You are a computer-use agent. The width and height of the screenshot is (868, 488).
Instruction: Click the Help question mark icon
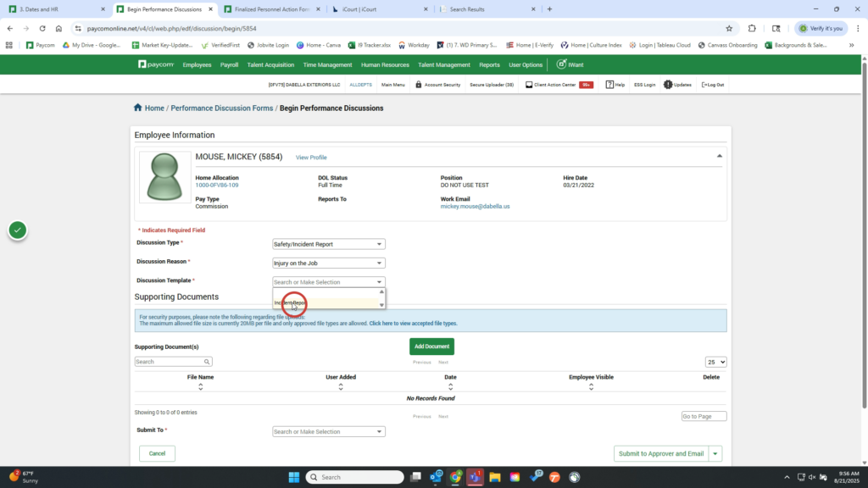point(609,85)
